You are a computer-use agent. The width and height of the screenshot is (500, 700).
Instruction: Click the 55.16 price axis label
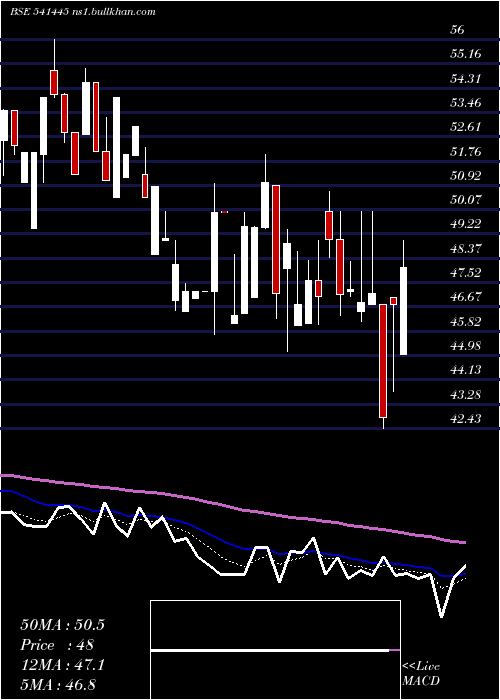coord(466,54)
